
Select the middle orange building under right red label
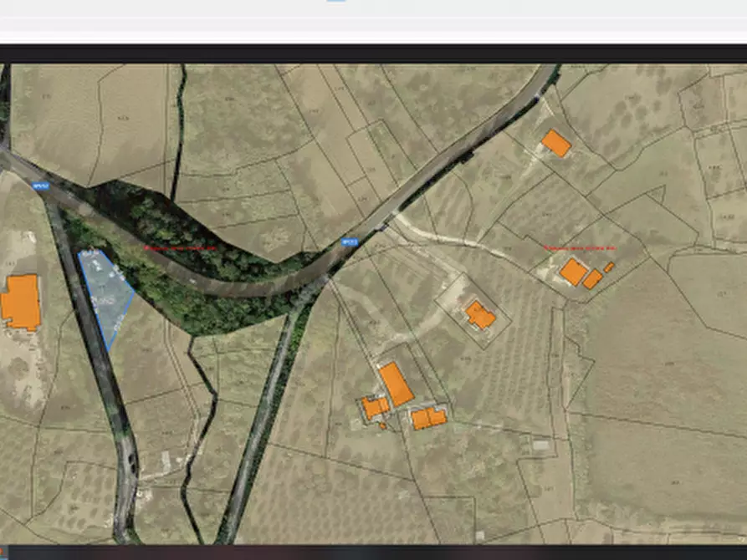[x=592, y=279]
